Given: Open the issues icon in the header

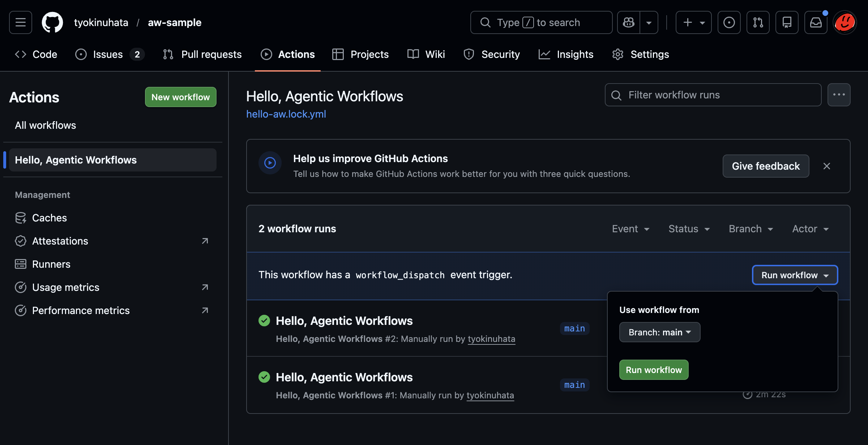Looking at the screenshot, I should [x=729, y=22].
